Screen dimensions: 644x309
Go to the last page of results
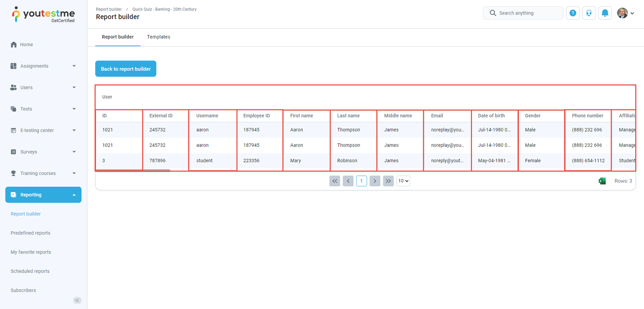388,181
